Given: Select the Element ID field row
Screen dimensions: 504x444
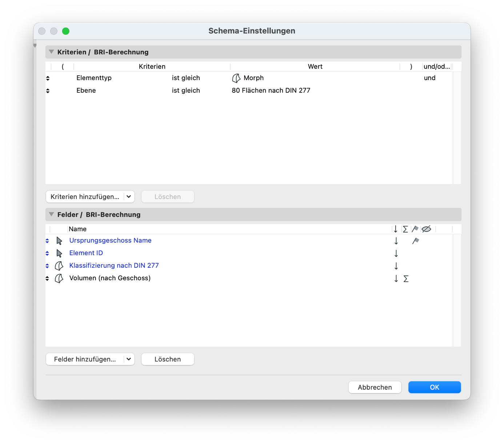Looking at the screenshot, I should 86,253.
